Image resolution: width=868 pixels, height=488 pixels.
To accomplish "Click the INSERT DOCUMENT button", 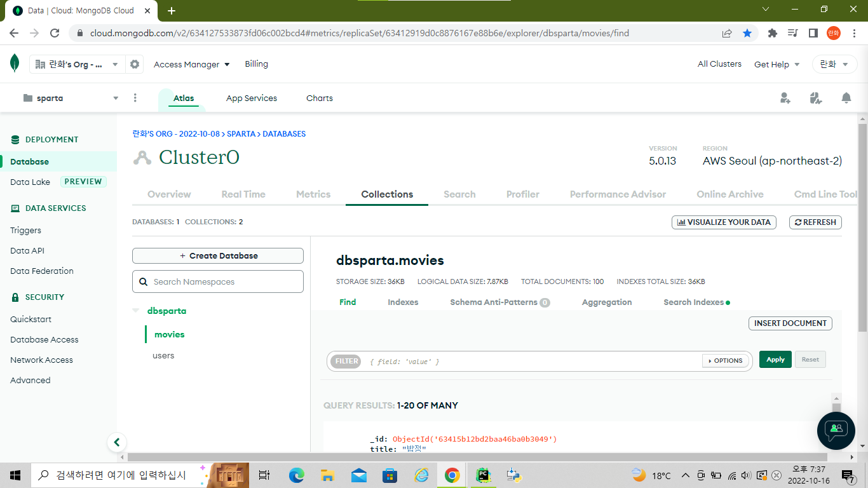I will (790, 323).
